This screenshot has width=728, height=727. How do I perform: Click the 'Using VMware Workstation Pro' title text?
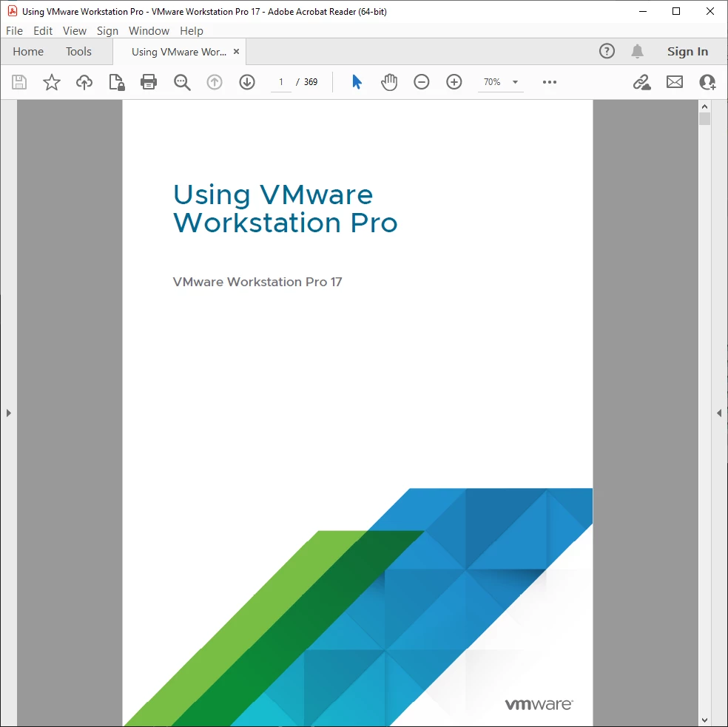(x=286, y=209)
